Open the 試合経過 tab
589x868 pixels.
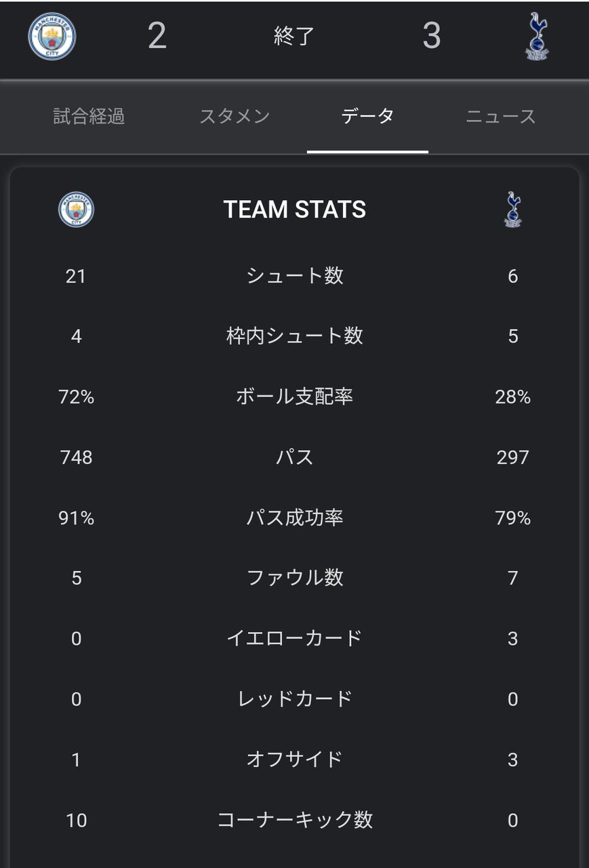89,117
